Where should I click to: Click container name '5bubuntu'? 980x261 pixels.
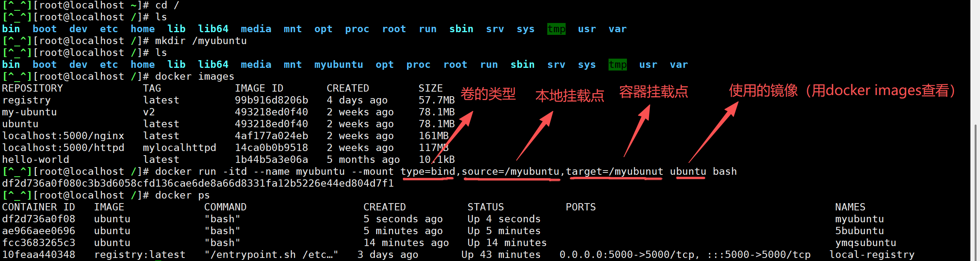[x=859, y=231]
